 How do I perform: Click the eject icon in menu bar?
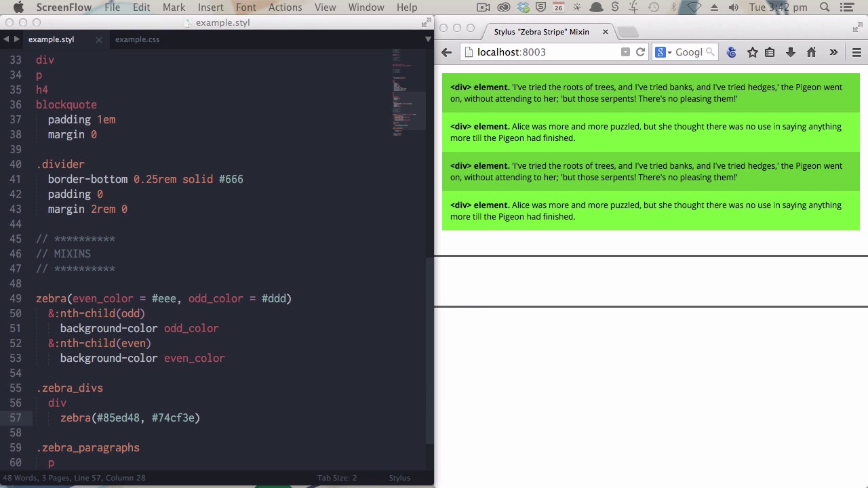[714, 7]
